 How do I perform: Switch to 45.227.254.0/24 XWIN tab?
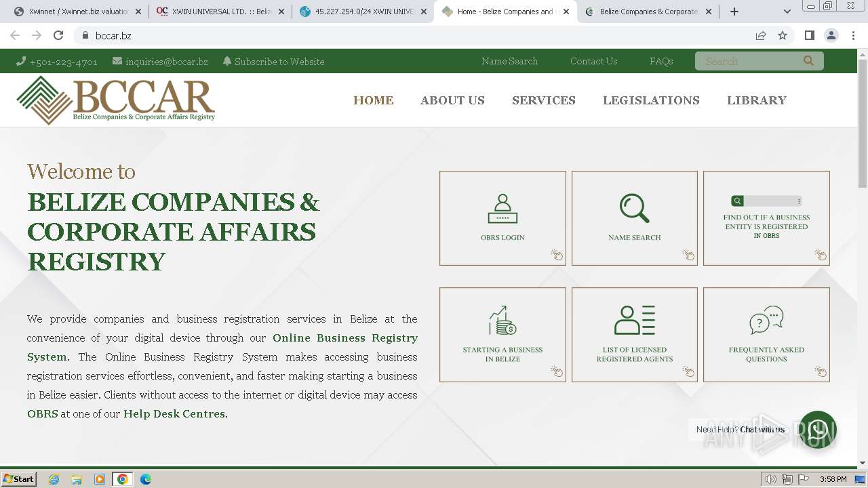click(364, 12)
